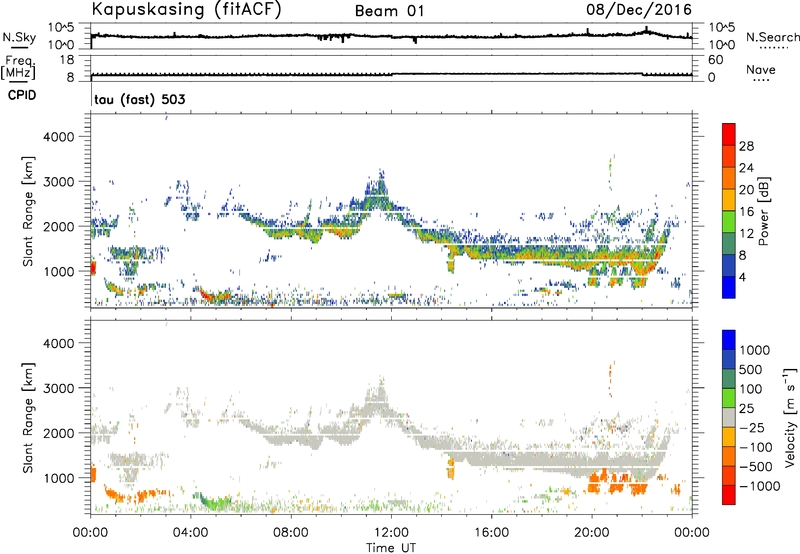Click the 'Nave' legend label
This screenshot has width=800, height=554.
pyautogui.click(x=761, y=70)
